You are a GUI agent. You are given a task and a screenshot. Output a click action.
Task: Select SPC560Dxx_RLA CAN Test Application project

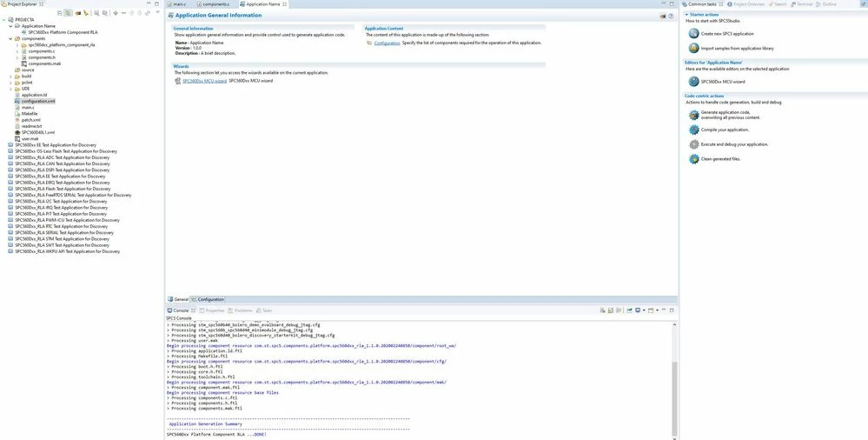[62, 164]
